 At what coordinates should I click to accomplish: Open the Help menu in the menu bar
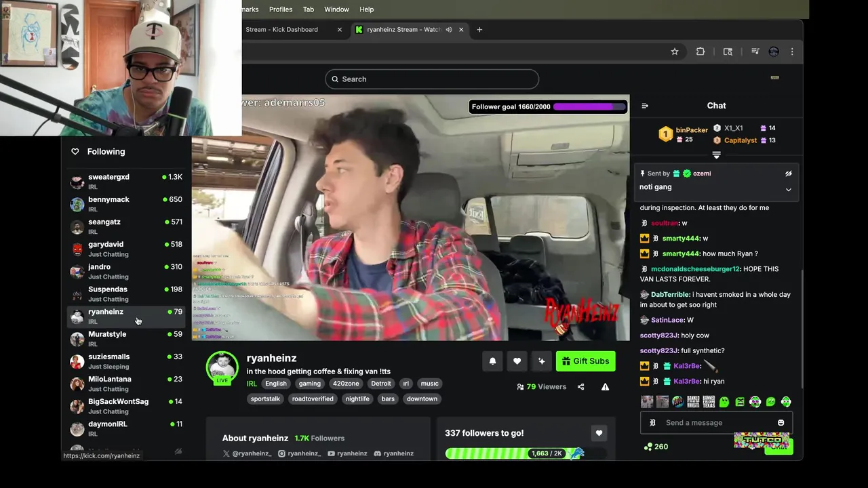[x=366, y=9]
